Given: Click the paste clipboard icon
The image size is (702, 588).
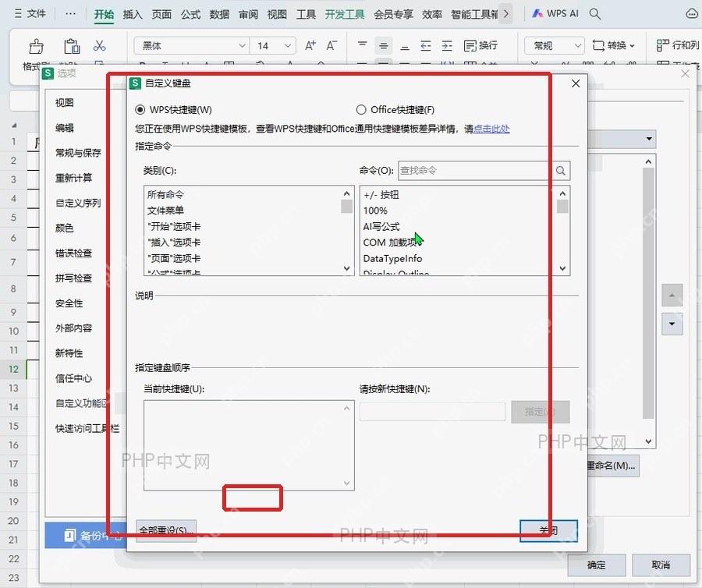Looking at the screenshot, I should click(x=72, y=46).
